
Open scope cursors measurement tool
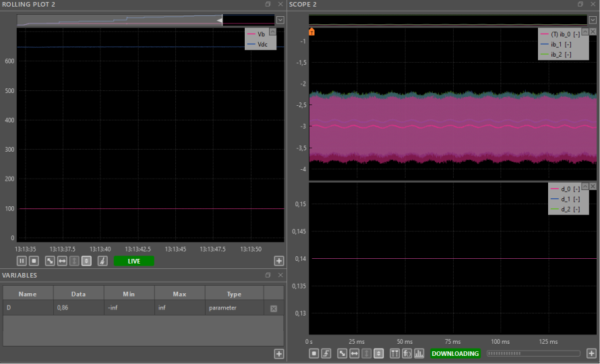point(395,353)
